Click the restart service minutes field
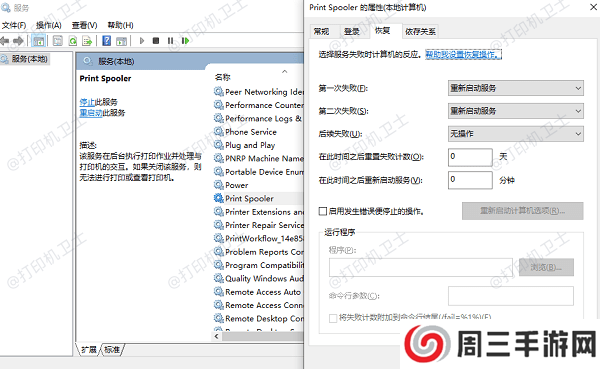600x369 pixels. pos(470,180)
